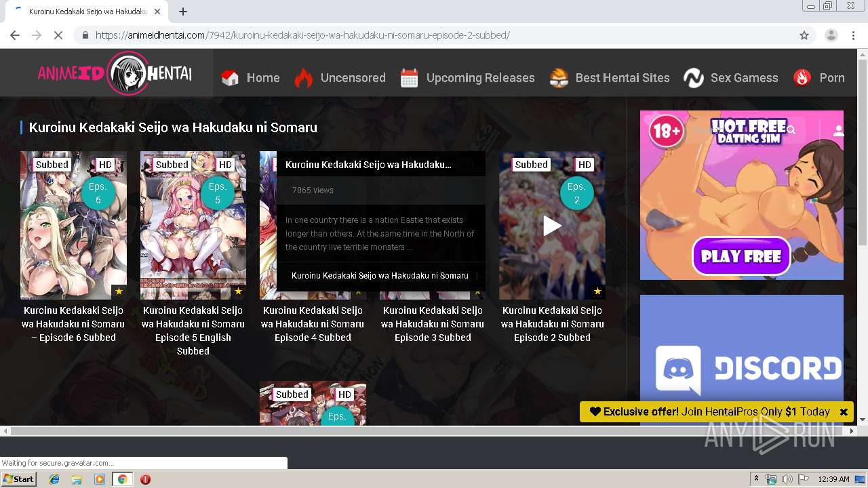The width and height of the screenshot is (868, 488).
Task: Bookmark this page with the star icon
Action: tap(804, 35)
